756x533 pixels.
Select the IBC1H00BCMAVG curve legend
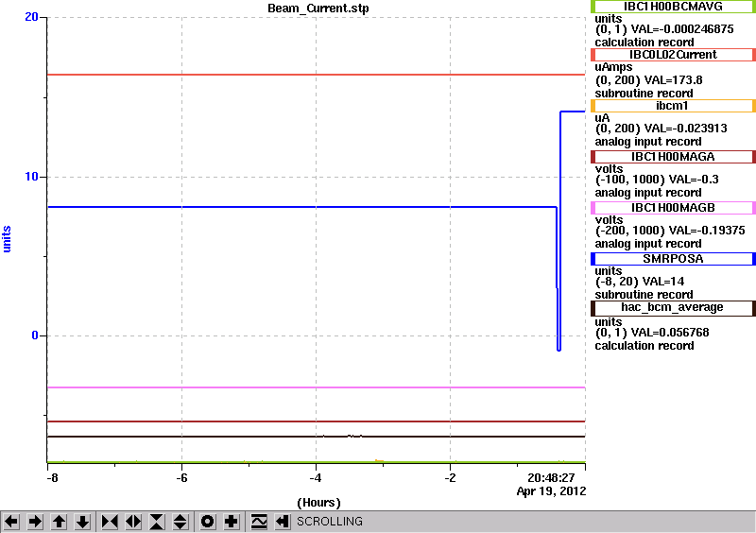(673, 7)
